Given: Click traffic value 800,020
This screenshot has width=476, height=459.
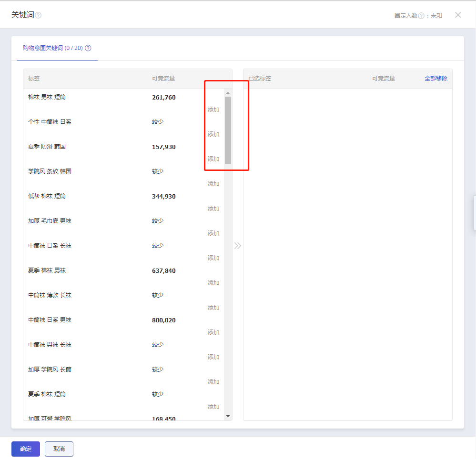Looking at the screenshot, I should [x=163, y=320].
